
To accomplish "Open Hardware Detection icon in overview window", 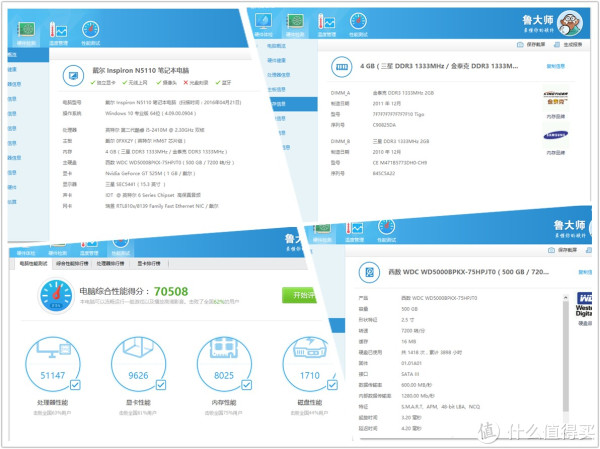I will point(27,30).
